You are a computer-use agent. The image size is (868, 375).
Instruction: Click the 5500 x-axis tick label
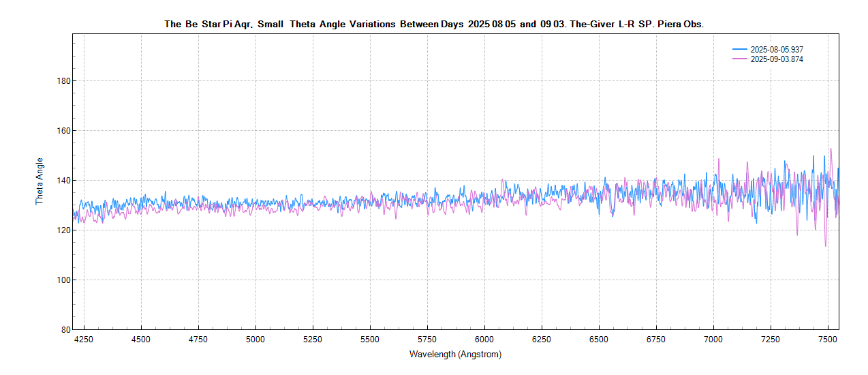[370, 340]
